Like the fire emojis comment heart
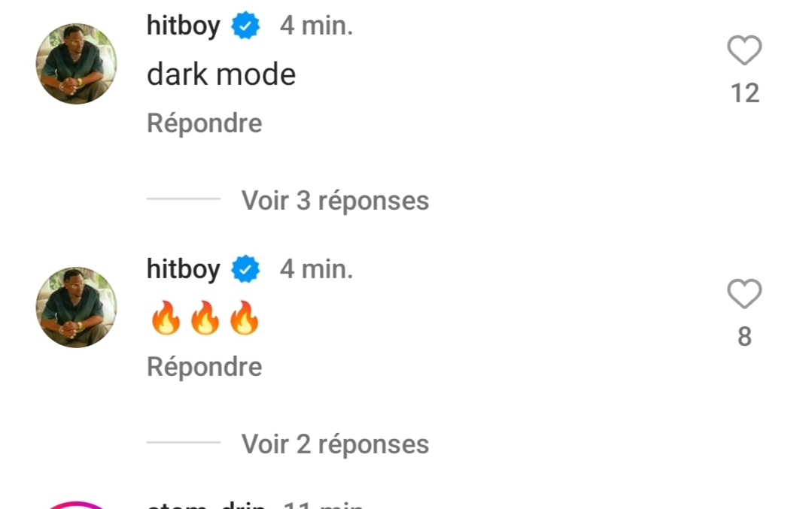The width and height of the screenshot is (812, 509). pos(744,293)
